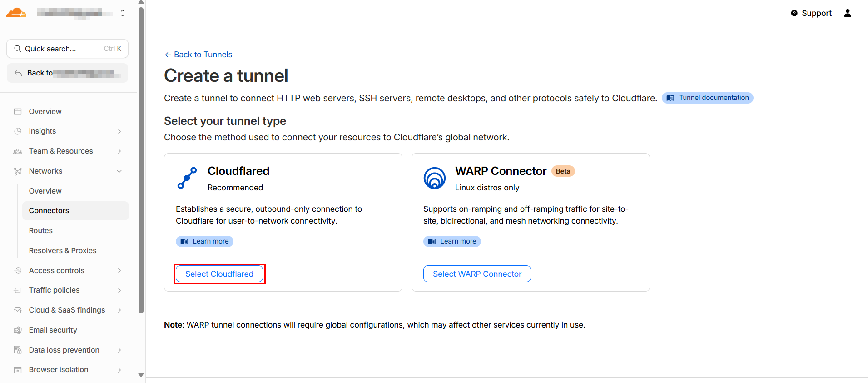The height and width of the screenshot is (383, 868).
Task: Expand the Traffic policies chevron
Action: point(119,290)
